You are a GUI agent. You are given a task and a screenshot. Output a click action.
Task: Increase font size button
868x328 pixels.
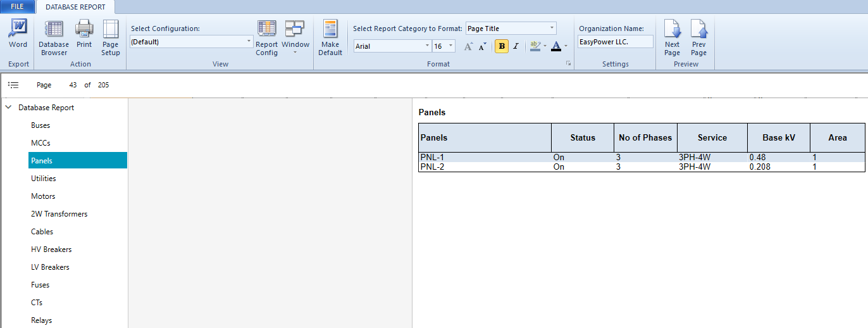coord(469,46)
